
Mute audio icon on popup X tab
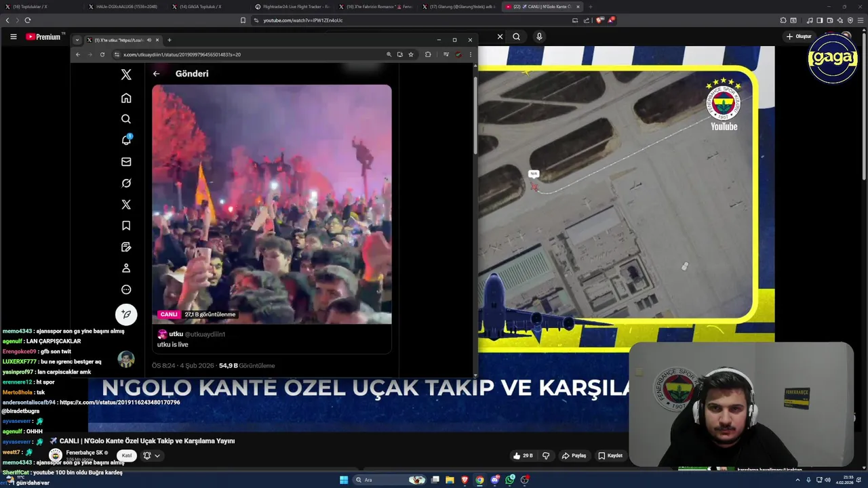[149, 40]
